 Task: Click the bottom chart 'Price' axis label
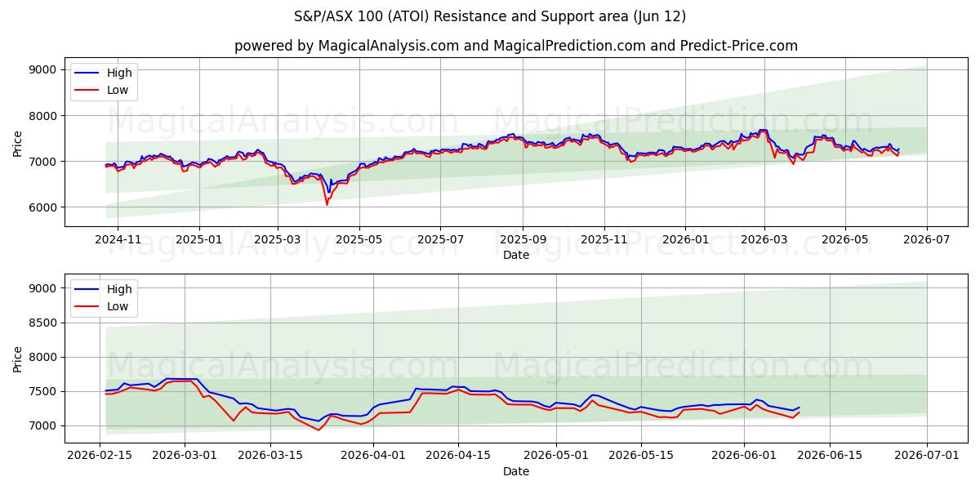tap(18, 358)
